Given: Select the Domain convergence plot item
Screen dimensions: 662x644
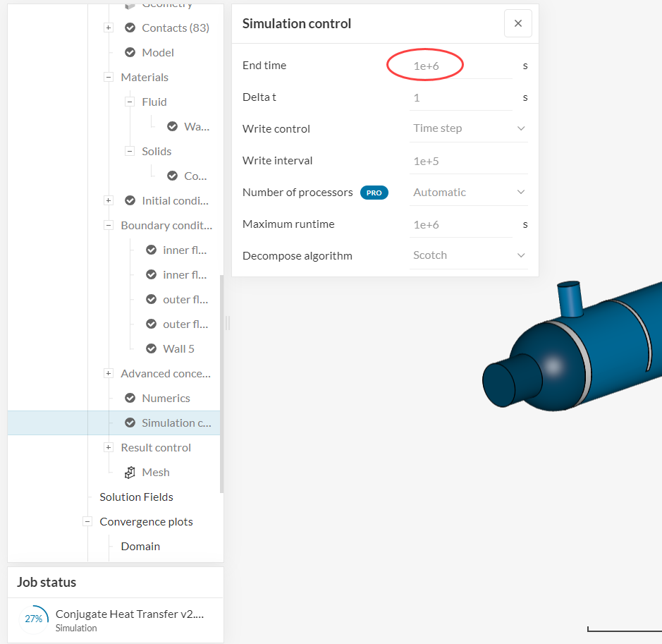Looking at the screenshot, I should [140, 547].
